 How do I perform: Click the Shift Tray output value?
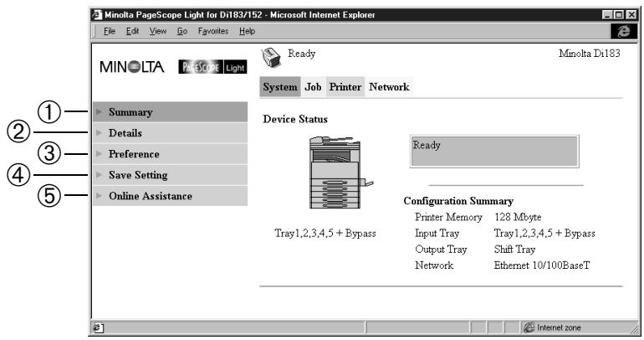click(x=514, y=250)
